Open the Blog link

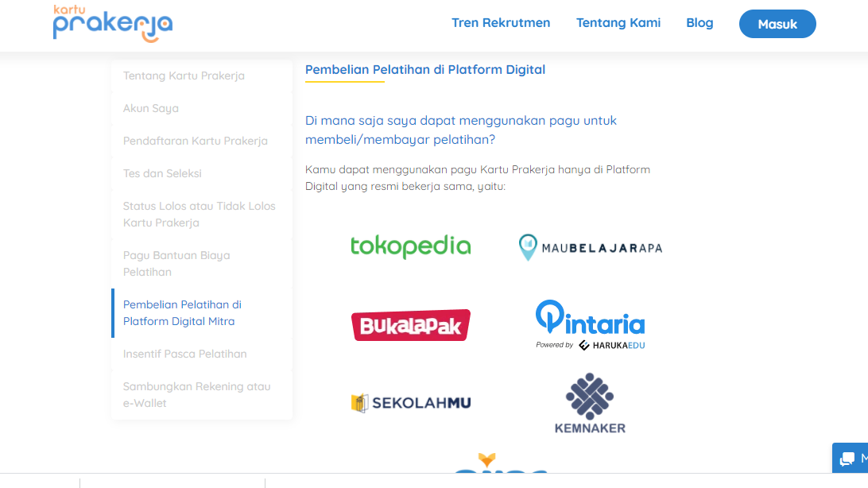click(699, 23)
